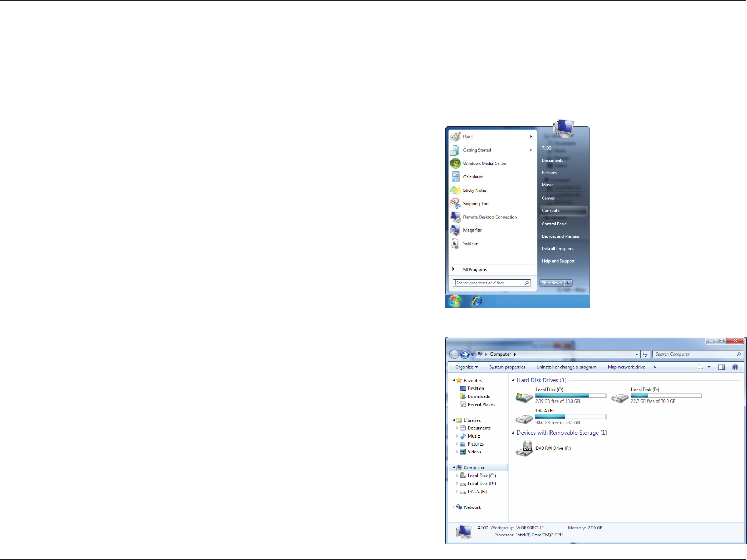Expand the Paint jump list arrow
The height and width of the screenshot is (560, 747).
tap(531, 137)
